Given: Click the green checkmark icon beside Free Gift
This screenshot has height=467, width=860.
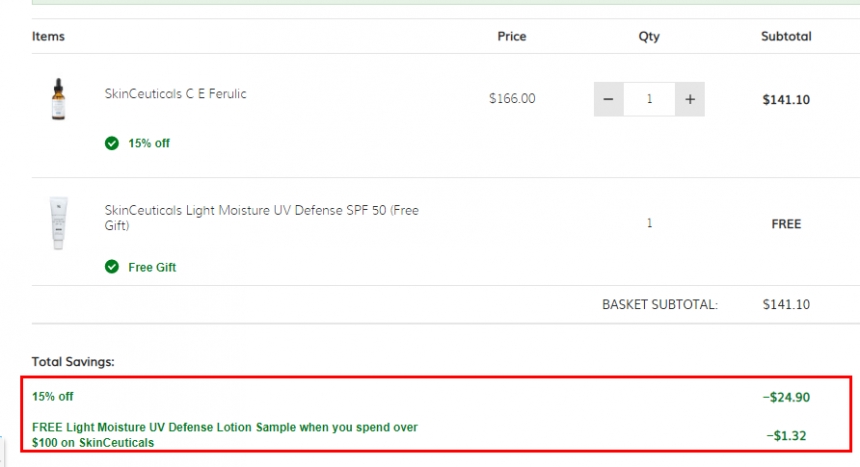Looking at the screenshot, I should click(x=112, y=267).
